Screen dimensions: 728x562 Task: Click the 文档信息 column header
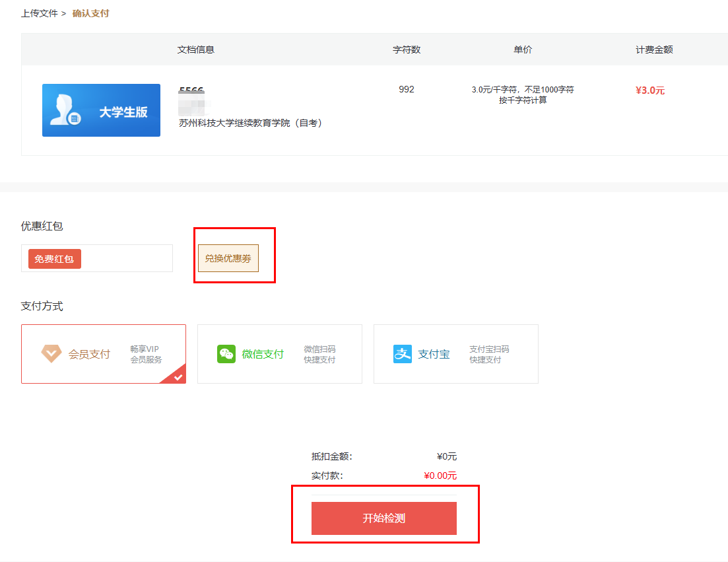[x=196, y=50]
